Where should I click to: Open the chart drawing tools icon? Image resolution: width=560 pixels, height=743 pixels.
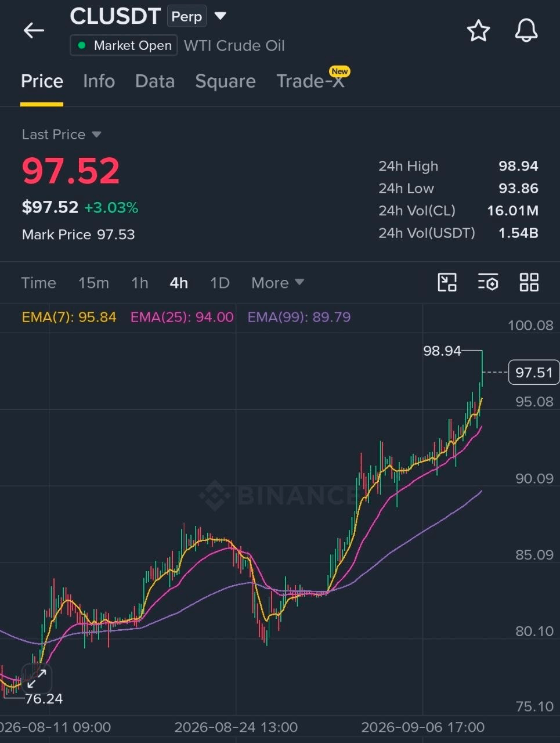[x=447, y=283]
